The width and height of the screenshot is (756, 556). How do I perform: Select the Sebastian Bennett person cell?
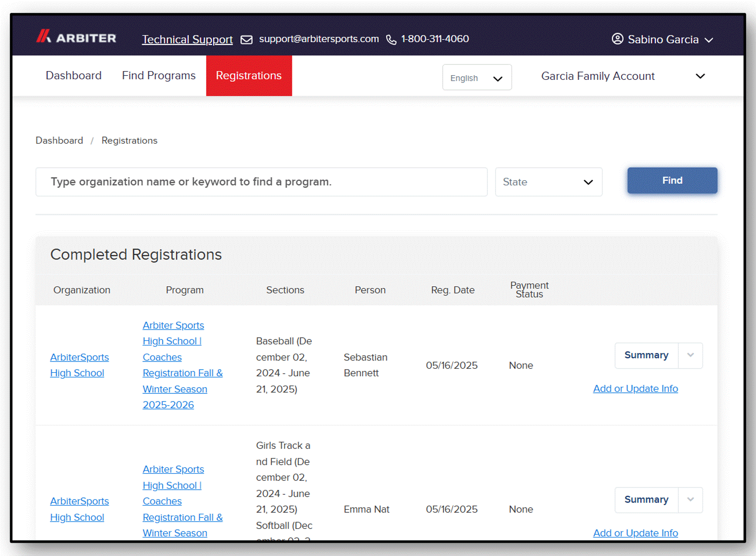[x=365, y=365]
